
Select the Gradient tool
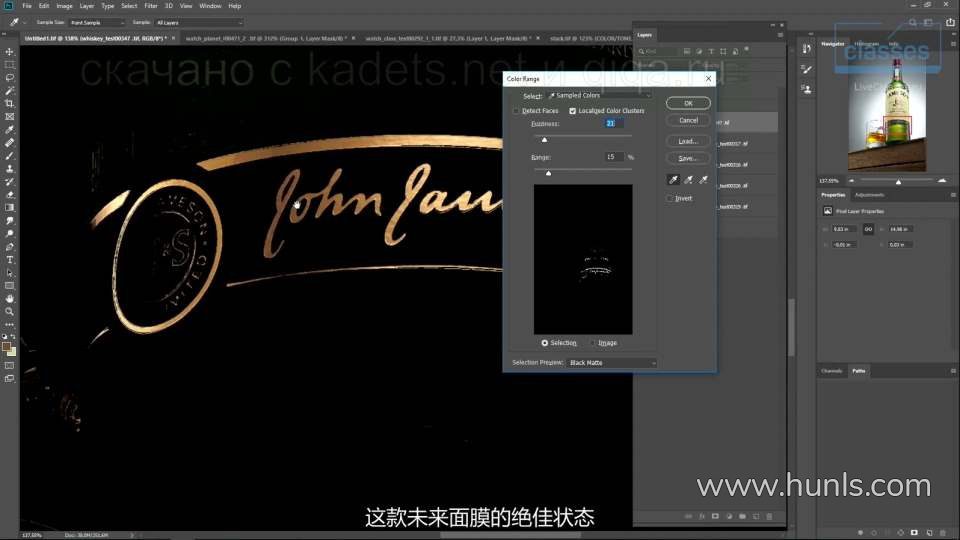pos(9,208)
